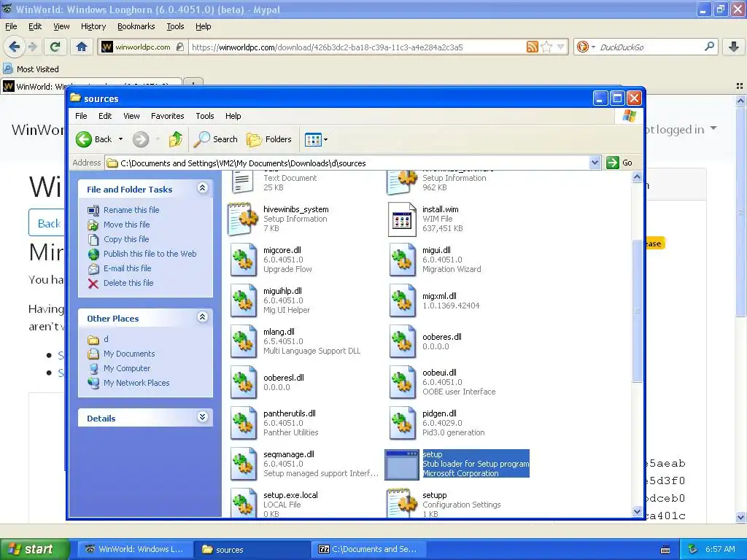Select the seqmanage.dll file icon

pos(244,464)
